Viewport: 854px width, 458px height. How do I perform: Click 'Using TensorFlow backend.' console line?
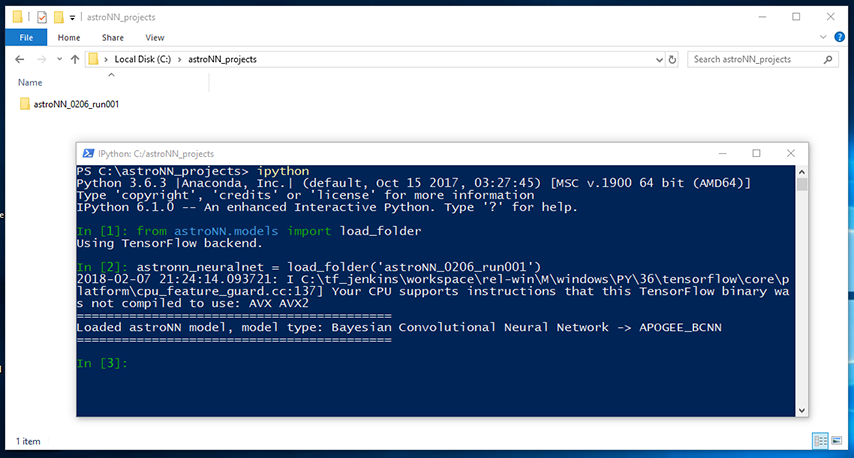pyautogui.click(x=169, y=243)
